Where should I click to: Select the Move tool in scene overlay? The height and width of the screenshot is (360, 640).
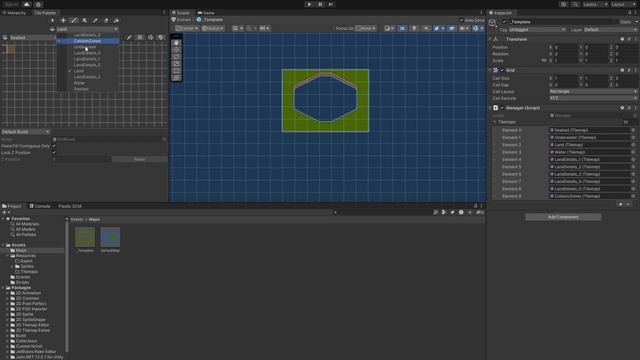tap(176, 50)
